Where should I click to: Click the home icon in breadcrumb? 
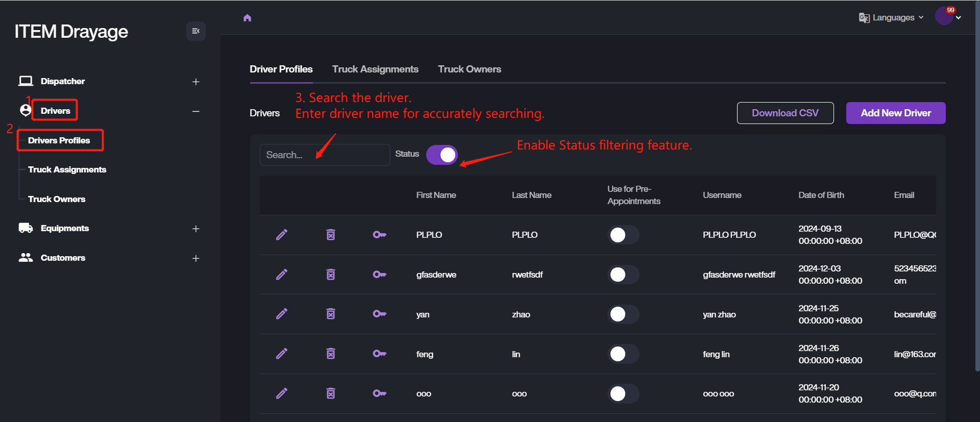[x=248, y=18]
